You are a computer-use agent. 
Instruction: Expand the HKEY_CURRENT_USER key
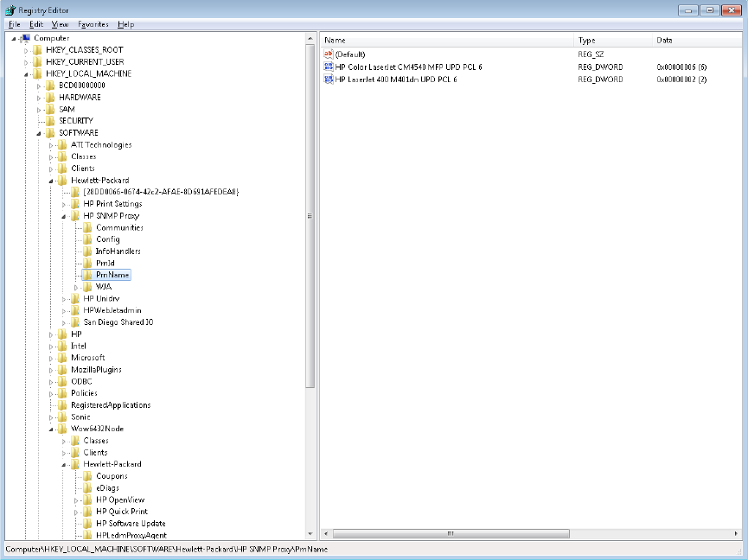[x=26, y=62]
